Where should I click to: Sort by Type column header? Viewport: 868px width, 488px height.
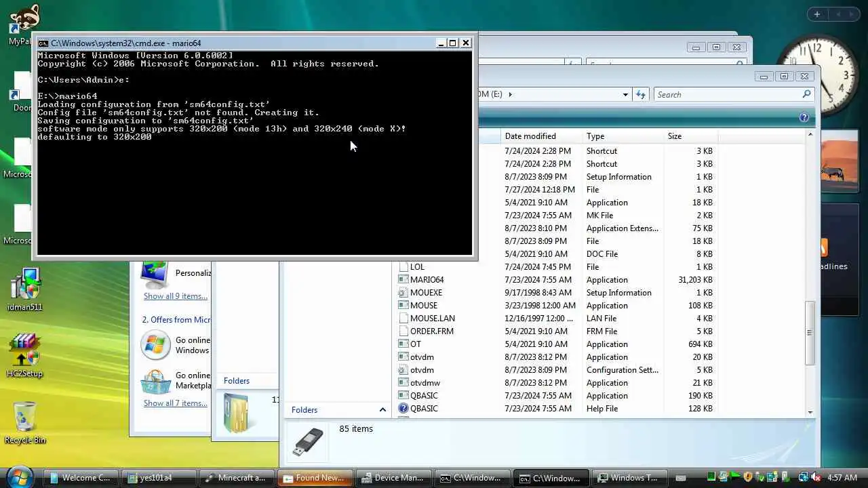623,136
